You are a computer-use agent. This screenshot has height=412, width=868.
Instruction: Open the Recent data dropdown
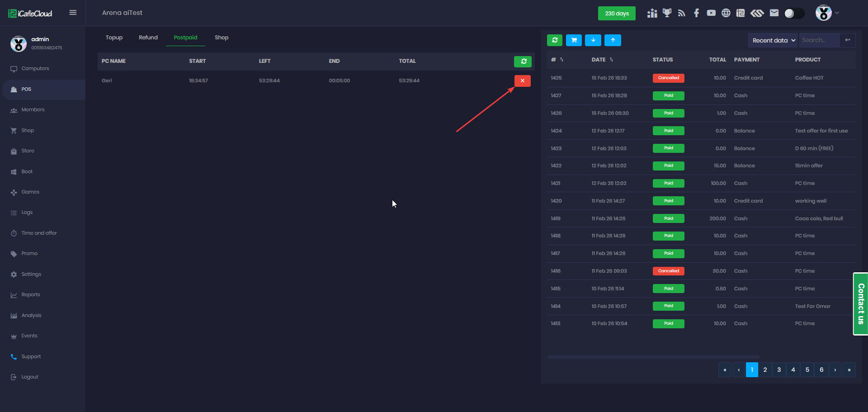click(773, 40)
